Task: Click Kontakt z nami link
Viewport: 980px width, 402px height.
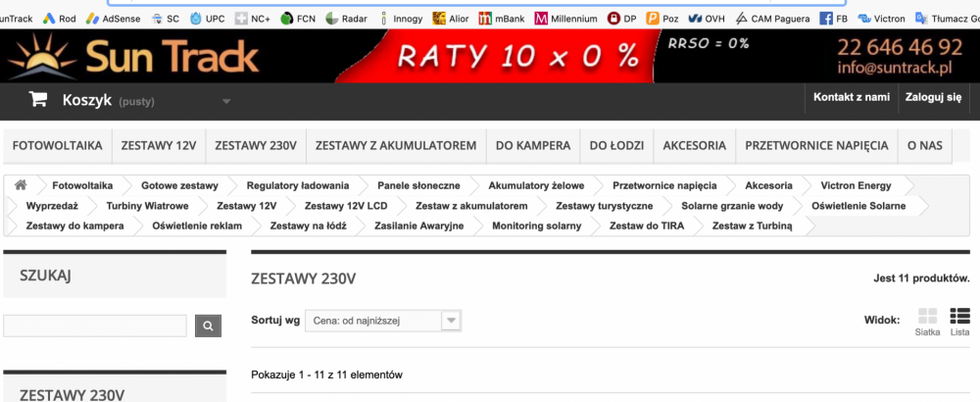Action: (852, 97)
